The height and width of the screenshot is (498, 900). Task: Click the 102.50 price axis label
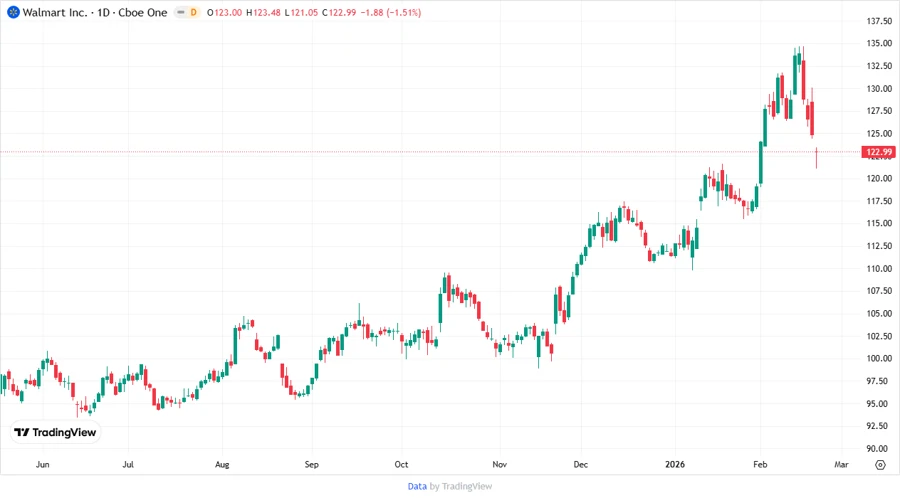click(879, 336)
